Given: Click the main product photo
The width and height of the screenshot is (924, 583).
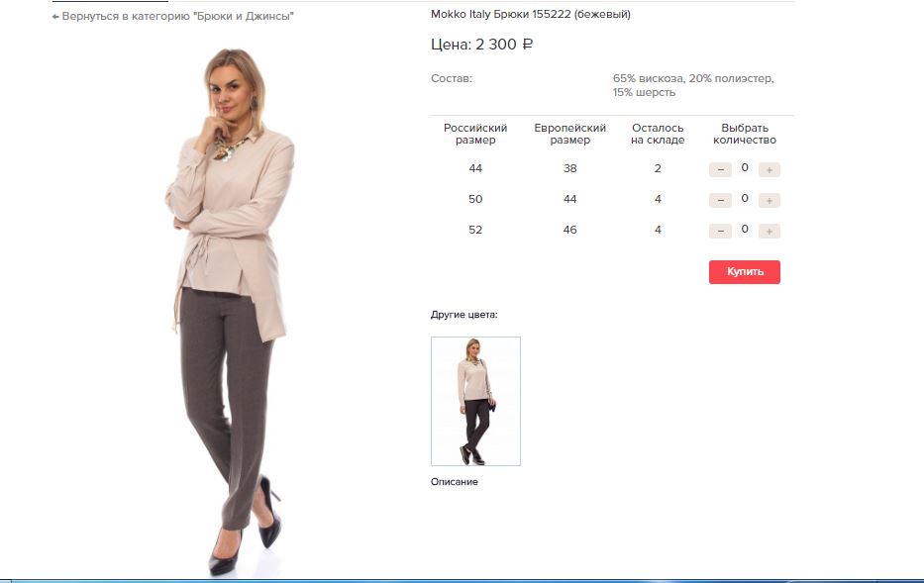Looking at the screenshot, I should pos(230,312).
